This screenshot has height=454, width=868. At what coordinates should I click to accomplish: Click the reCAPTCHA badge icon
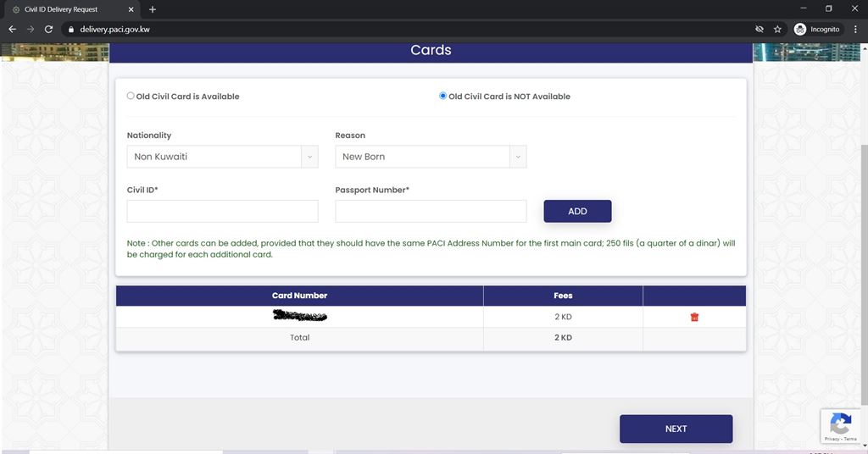(840, 424)
